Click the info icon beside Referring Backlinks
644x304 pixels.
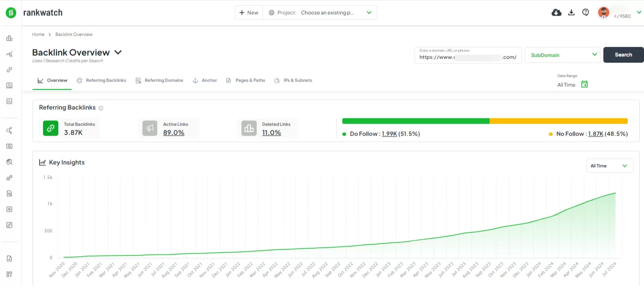tap(101, 108)
